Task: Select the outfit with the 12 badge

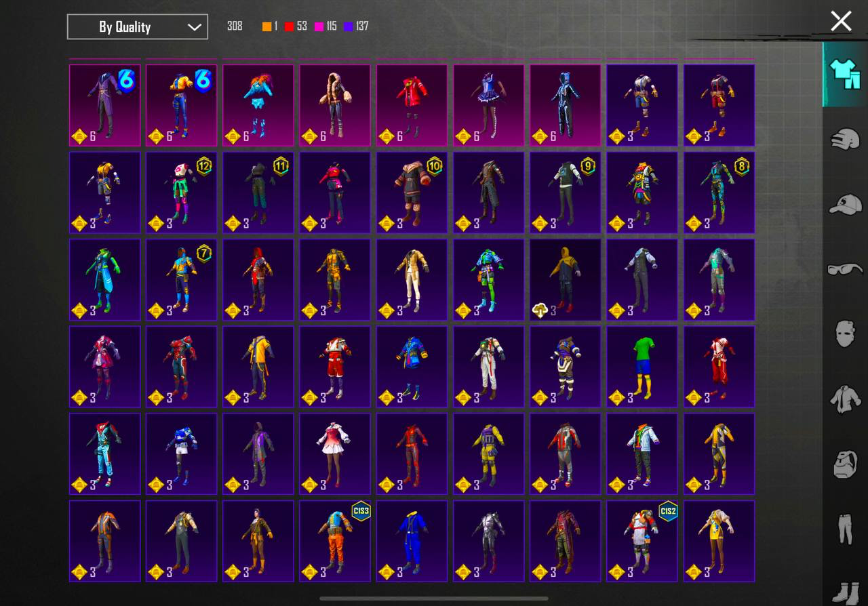Action: coord(182,193)
